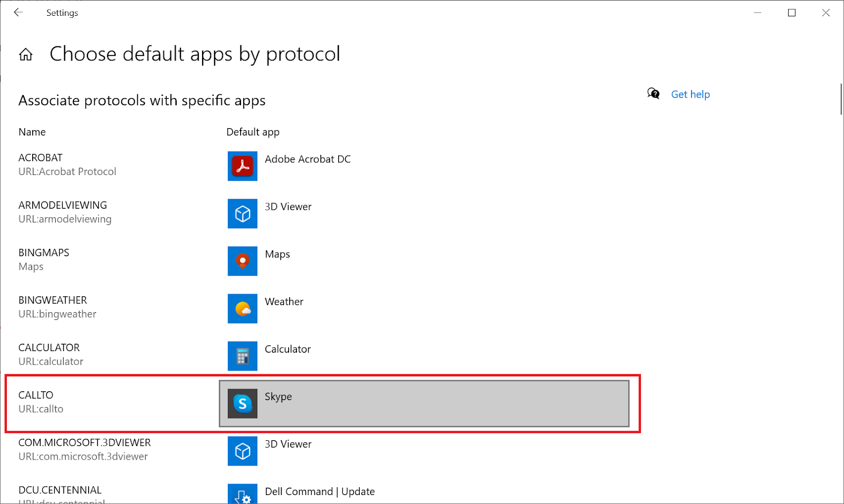Click the Weather app sun icon
Screen dimensions: 844x504
(x=243, y=308)
